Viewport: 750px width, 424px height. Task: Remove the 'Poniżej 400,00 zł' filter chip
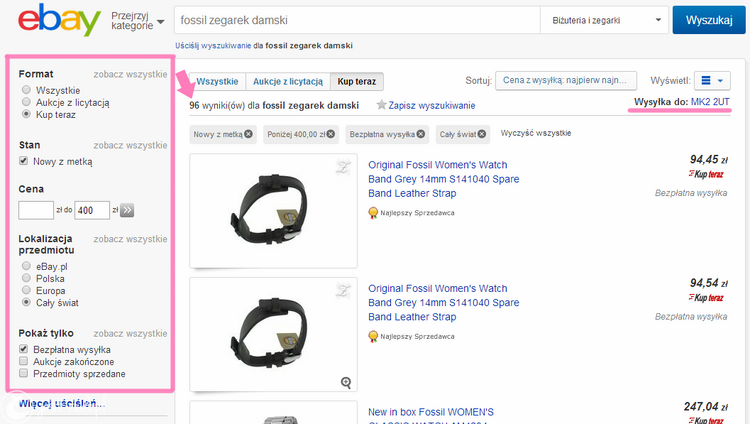point(331,134)
